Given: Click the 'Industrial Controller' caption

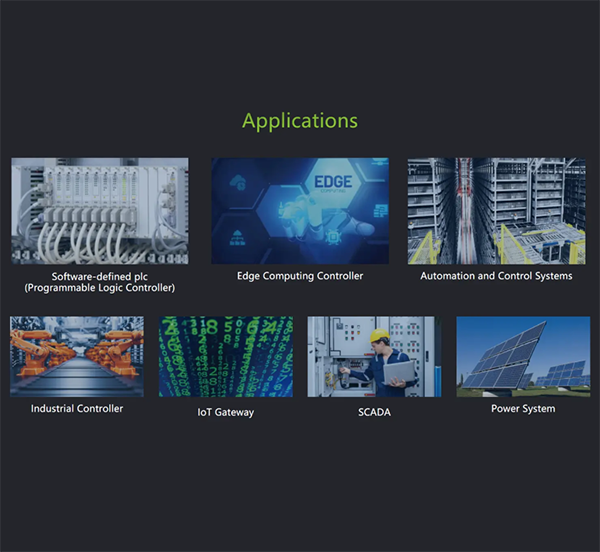Looking at the screenshot, I should coord(77,409).
